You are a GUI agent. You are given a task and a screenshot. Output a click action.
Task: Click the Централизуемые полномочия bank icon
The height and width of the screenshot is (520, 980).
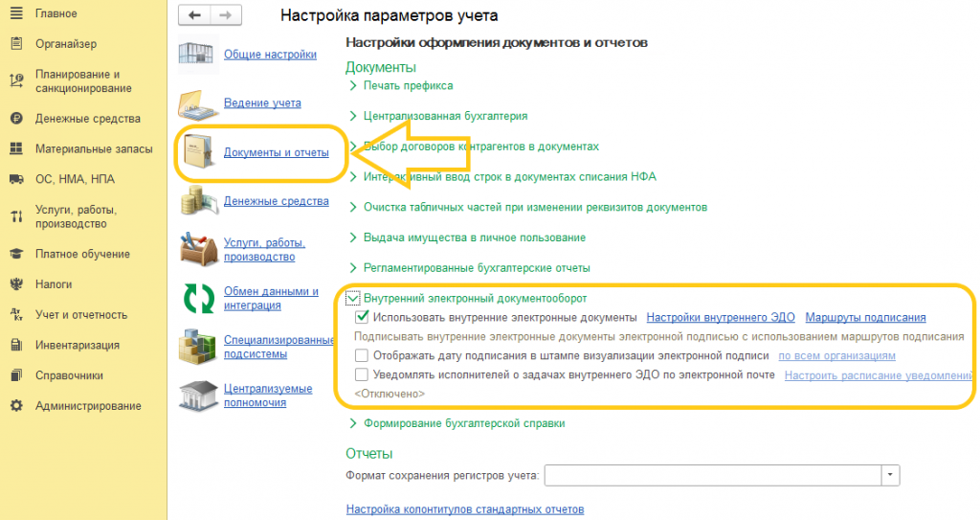coord(197,396)
